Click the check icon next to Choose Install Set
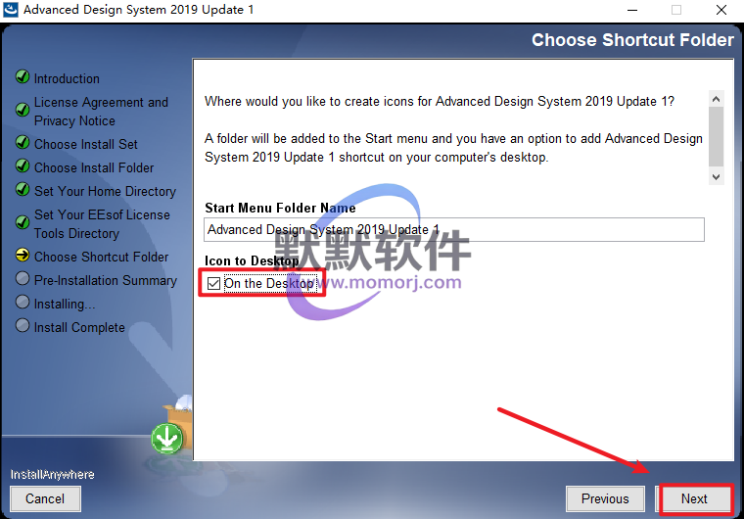Viewport: 744px width, 519px height. tap(22, 142)
